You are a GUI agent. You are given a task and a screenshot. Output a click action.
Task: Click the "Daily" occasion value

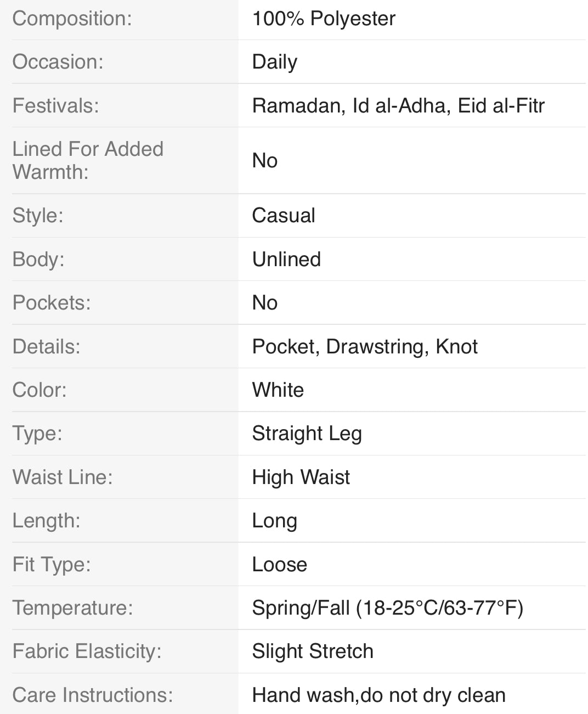274,62
